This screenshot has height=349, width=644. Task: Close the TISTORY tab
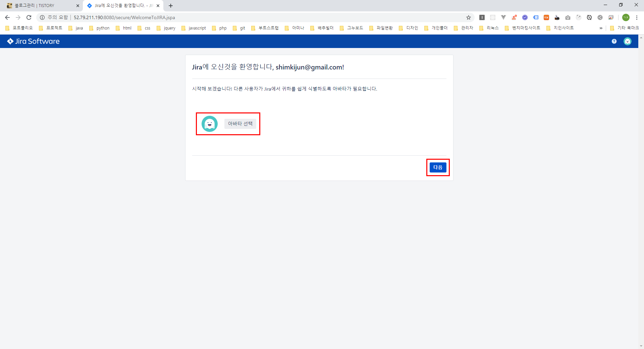click(x=78, y=6)
